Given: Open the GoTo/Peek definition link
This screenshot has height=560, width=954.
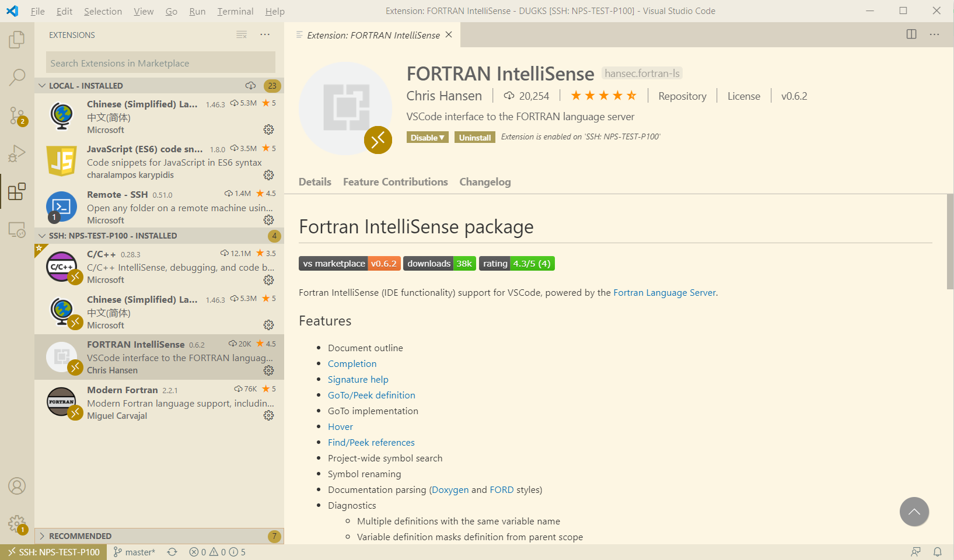Looking at the screenshot, I should (x=372, y=395).
